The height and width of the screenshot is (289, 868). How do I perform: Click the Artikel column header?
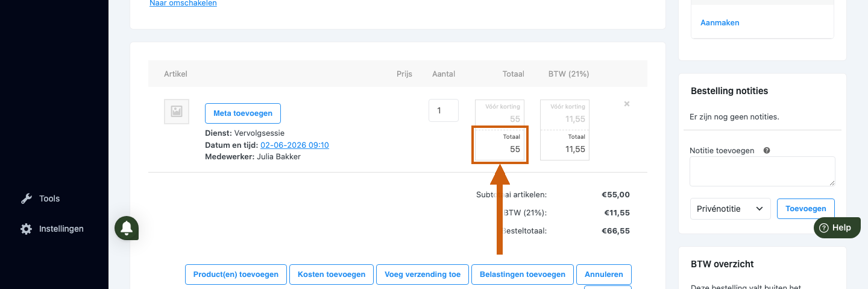click(x=175, y=74)
